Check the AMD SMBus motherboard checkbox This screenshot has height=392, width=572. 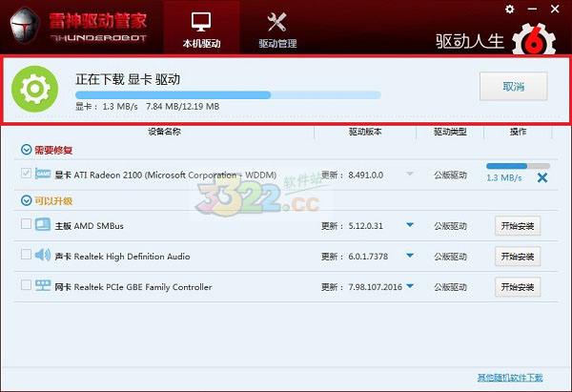coord(26,223)
